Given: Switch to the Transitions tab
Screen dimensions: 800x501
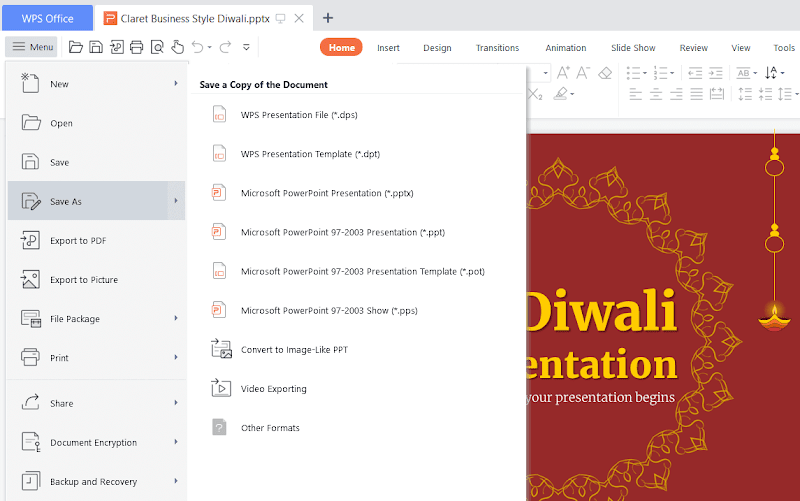Looking at the screenshot, I should tap(497, 48).
